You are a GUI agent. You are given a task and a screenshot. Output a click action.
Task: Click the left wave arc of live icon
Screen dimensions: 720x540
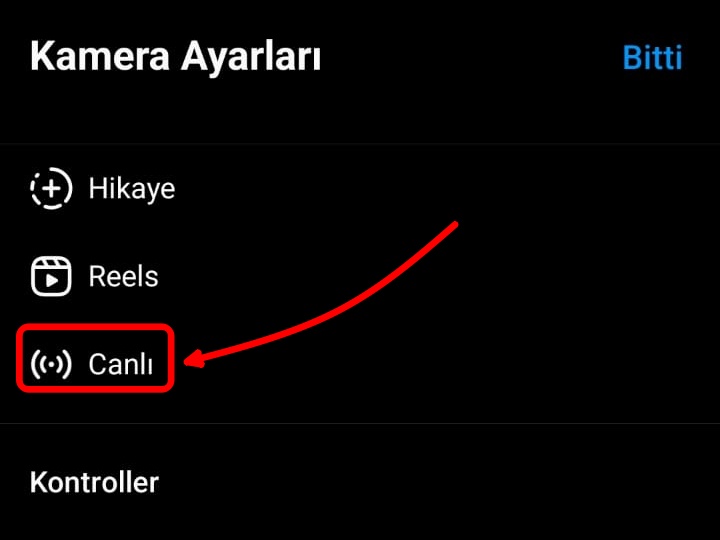point(35,364)
